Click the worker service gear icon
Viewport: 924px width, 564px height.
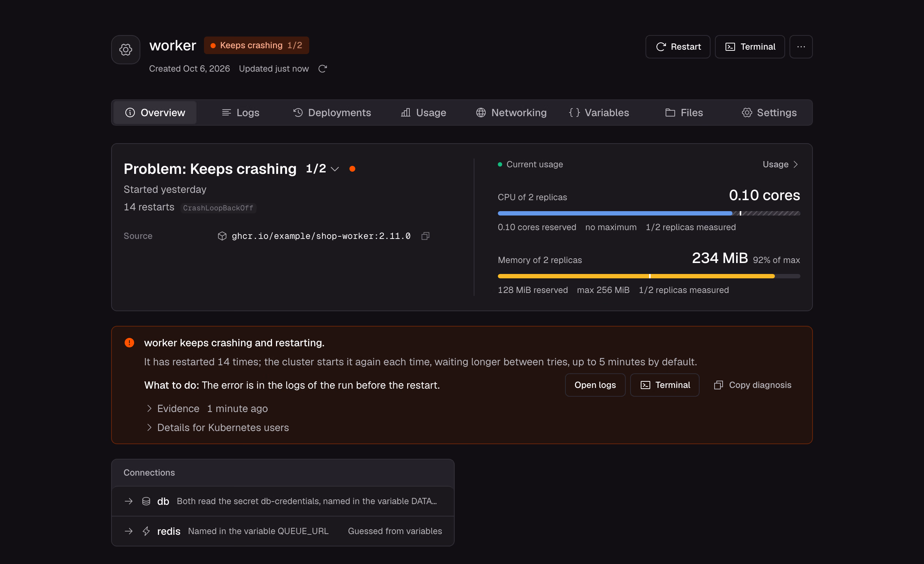126,49
